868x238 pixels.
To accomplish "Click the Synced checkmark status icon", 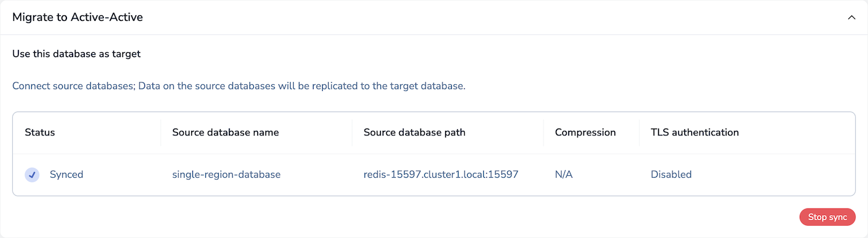I will tap(32, 175).
